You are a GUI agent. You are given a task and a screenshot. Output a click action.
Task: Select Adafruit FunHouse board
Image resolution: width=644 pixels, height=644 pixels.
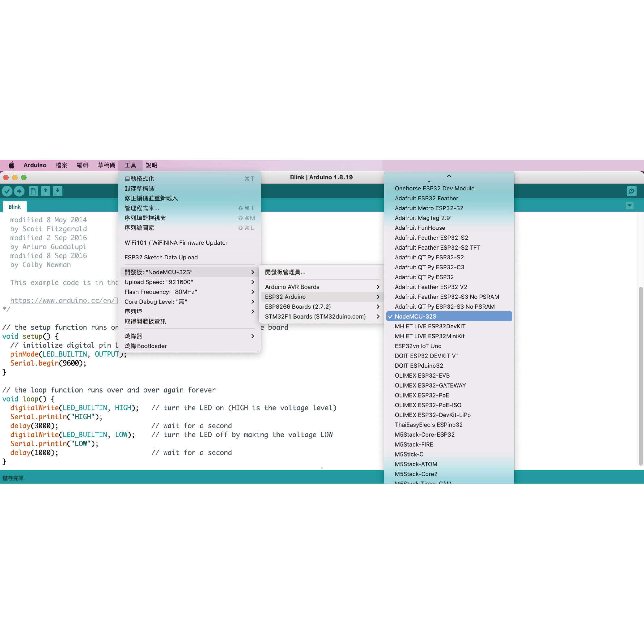tap(449, 228)
